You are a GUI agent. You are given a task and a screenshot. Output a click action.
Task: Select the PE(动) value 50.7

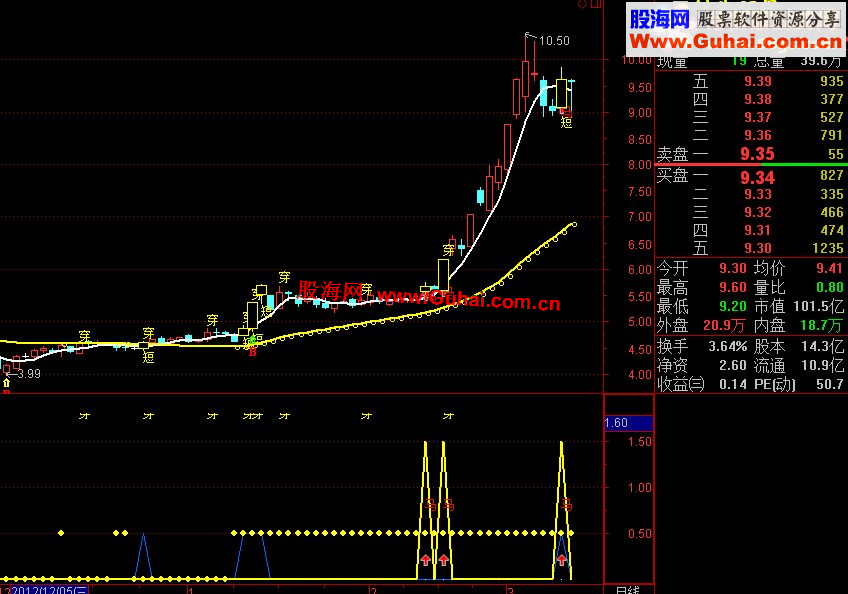[830, 385]
